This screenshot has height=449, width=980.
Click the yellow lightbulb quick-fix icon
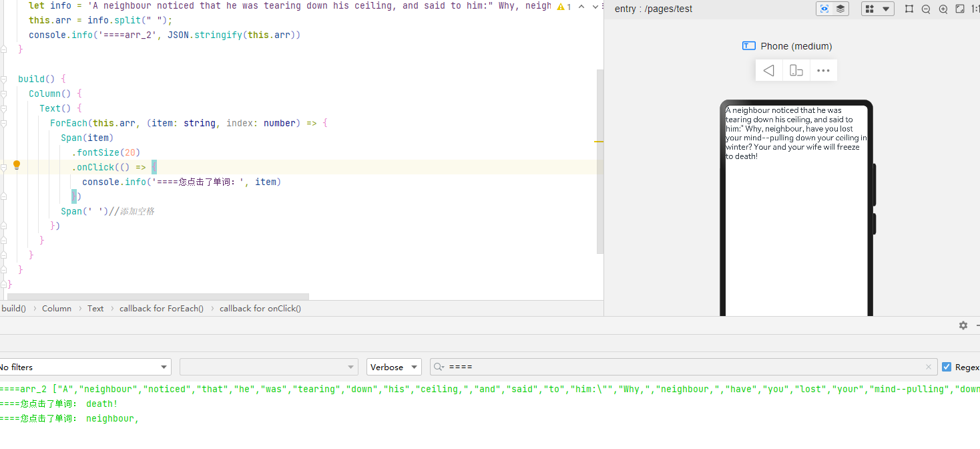[17, 165]
